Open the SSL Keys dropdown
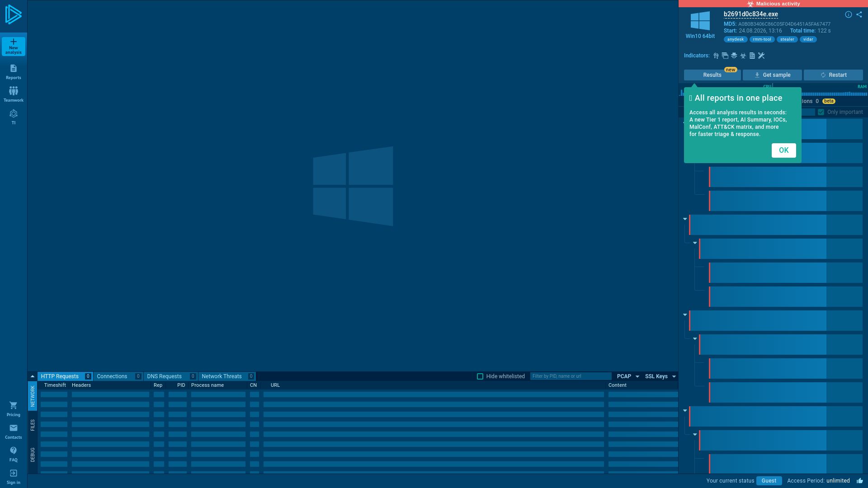The height and width of the screenshot is (488, 868). click(x=660, y=376)
